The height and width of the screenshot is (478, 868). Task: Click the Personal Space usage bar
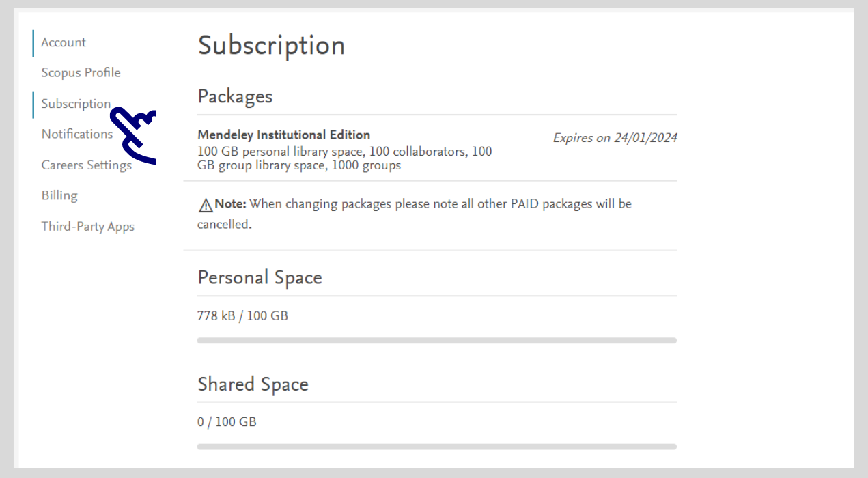(436, 340)
